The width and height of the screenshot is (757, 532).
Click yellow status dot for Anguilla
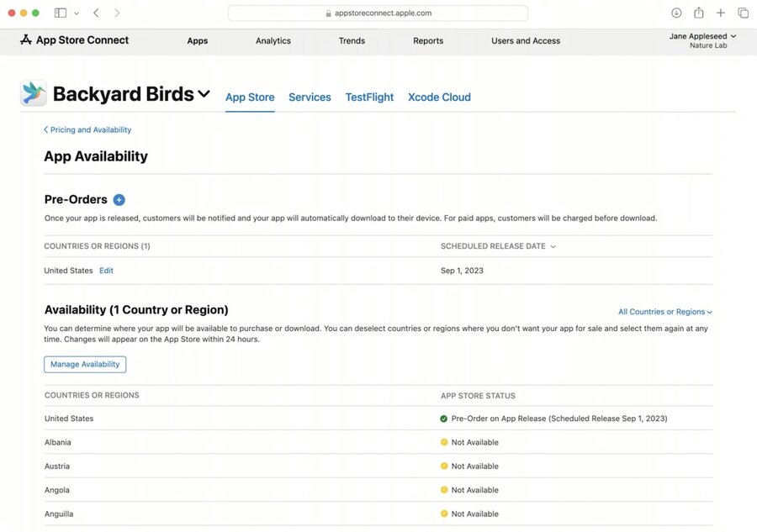(x=444, y=514)
